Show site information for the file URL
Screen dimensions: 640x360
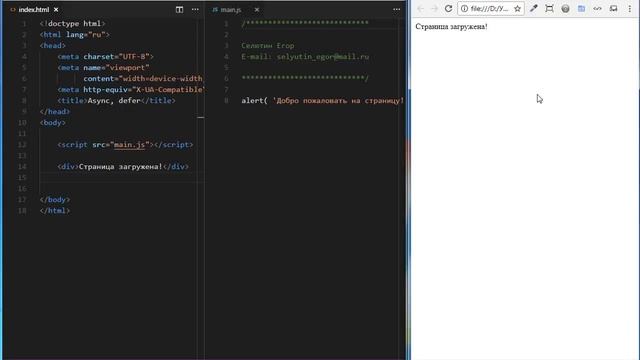464,9
